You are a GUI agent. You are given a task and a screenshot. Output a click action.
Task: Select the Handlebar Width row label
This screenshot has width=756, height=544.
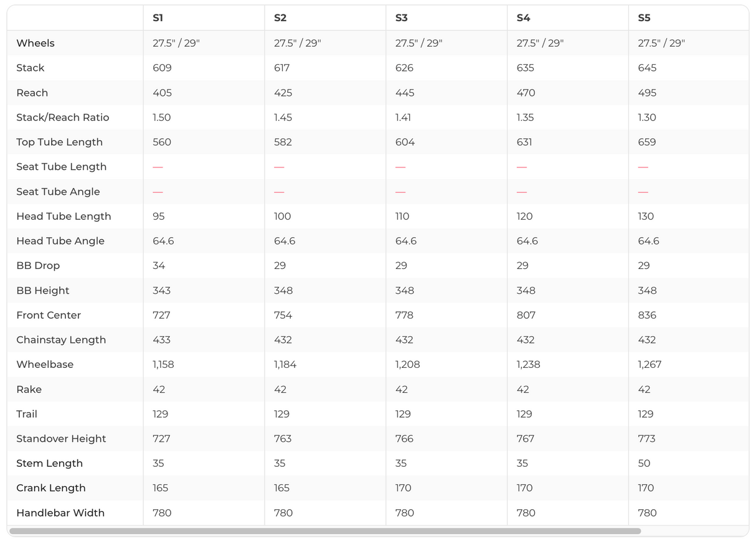[x=60, y=513]
